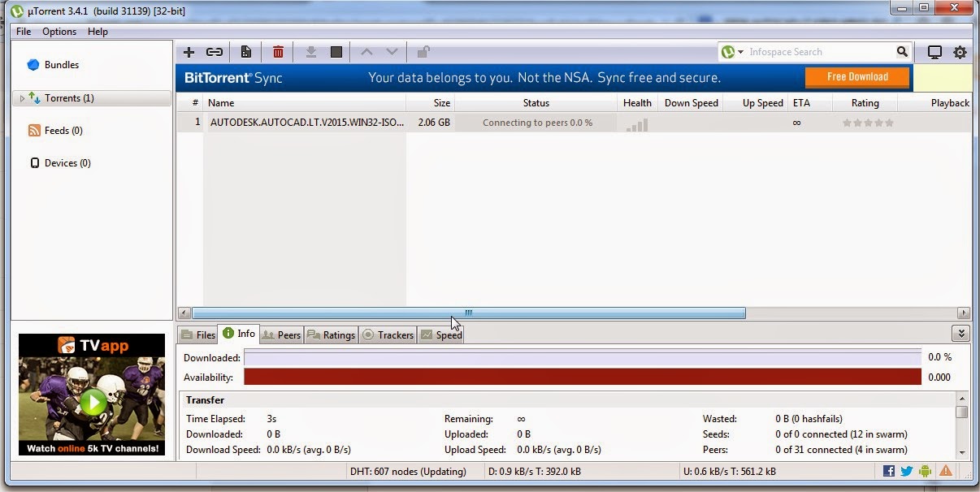Rate the torrent using the stars

[868, 123]
